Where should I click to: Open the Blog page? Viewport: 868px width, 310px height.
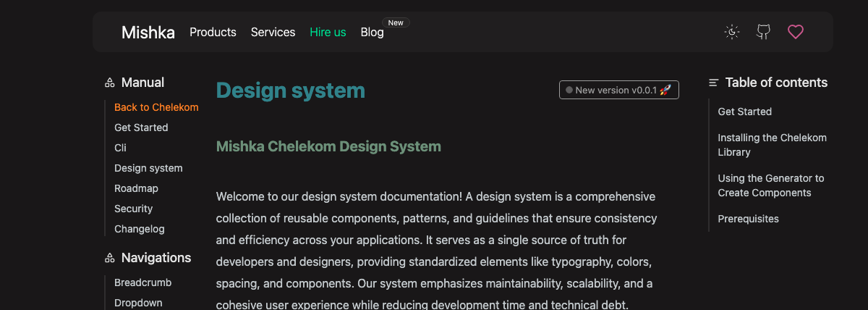click(x=372, y=32)
